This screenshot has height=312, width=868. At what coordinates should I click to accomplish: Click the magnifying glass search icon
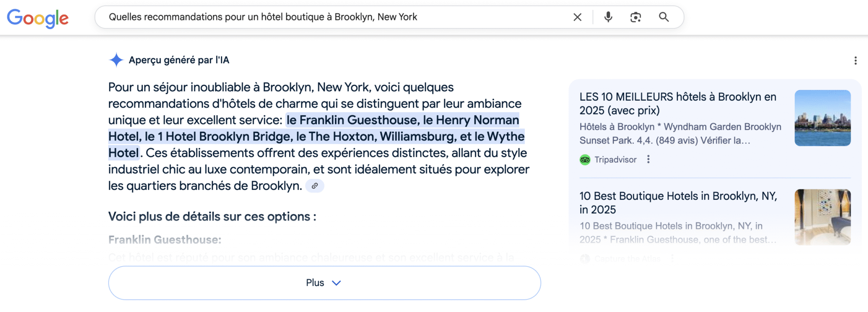664,17
